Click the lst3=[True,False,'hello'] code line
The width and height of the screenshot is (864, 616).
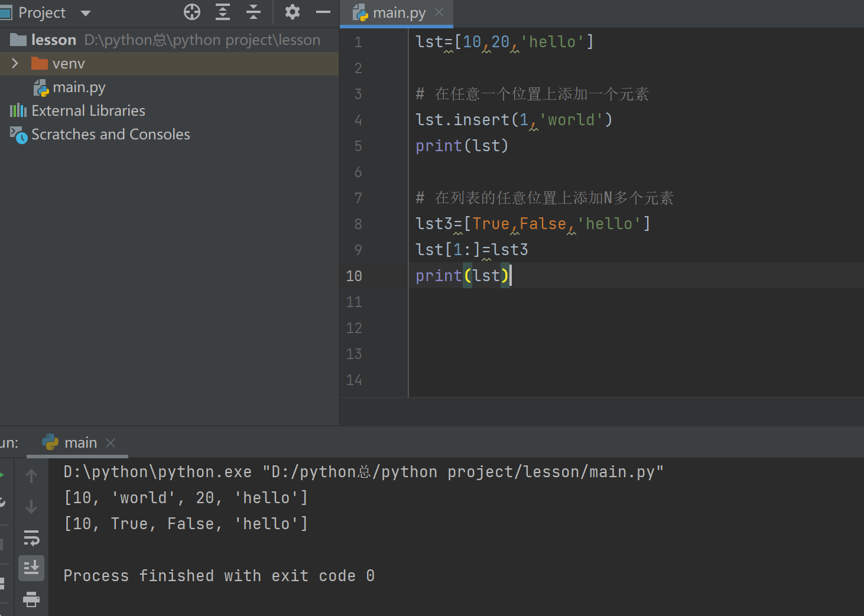click(x=533, y=224)
